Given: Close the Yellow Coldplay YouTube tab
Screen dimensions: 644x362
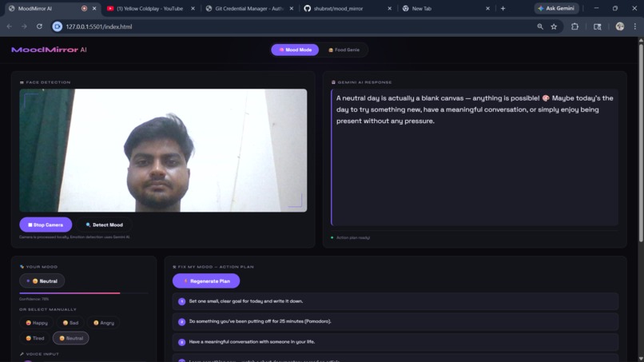Looking at the screenshot, I should (x=193, y=8).
